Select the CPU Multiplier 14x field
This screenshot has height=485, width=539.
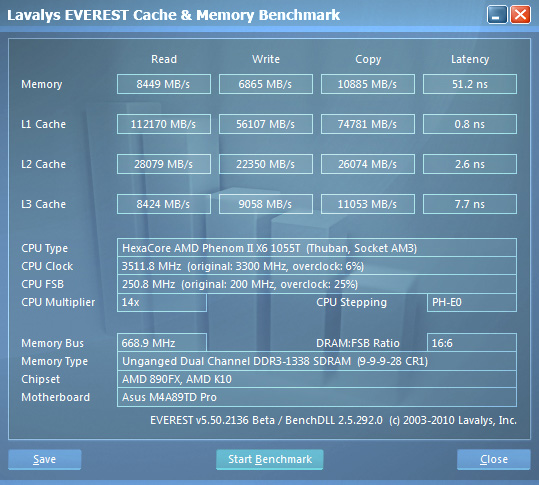point(162,302)
